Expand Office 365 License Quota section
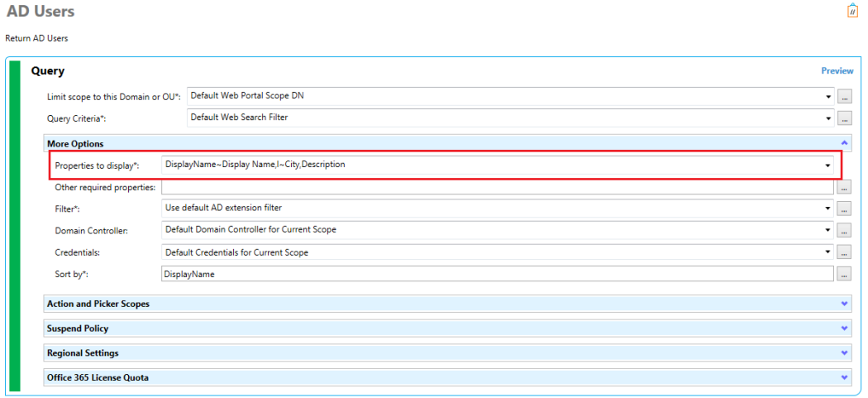Image resolution: width=868 pixels, height=398 pixels. (844, 377)
